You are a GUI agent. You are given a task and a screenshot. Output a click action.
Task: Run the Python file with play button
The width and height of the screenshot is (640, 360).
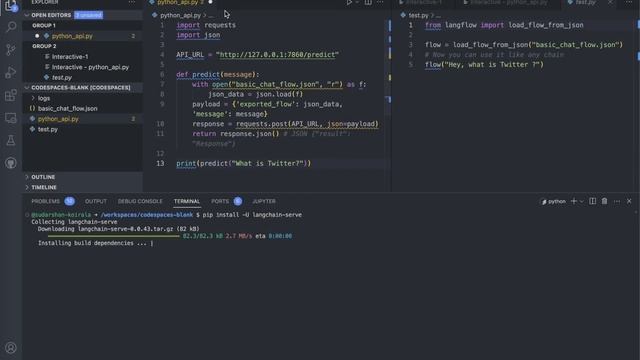pos(349,2)
